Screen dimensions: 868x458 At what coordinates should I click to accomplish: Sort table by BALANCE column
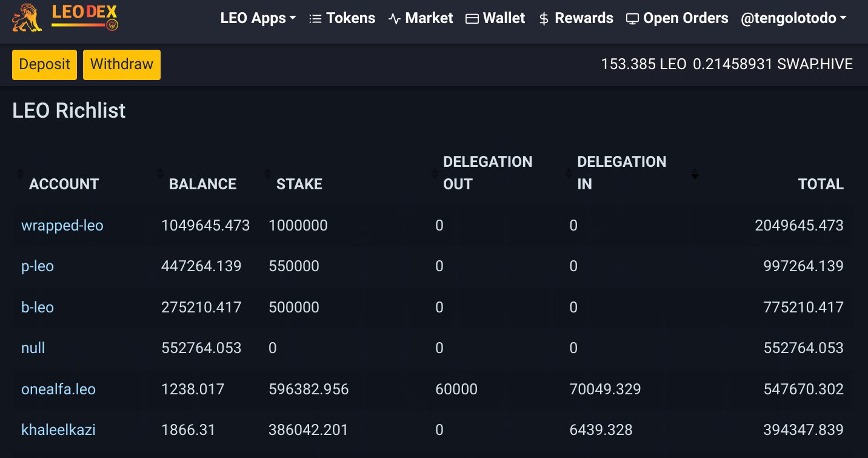202,184
